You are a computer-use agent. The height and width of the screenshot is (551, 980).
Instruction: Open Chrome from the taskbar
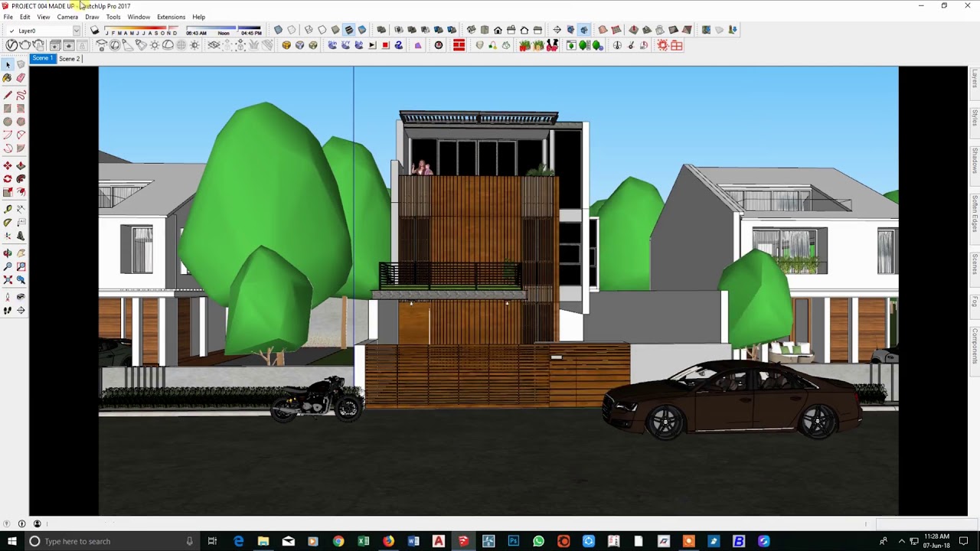338,541
